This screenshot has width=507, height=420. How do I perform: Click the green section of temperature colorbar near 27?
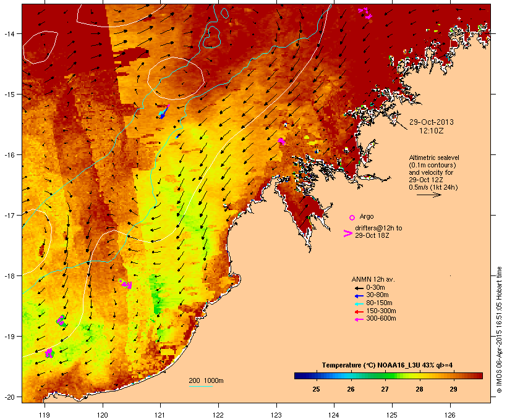385,376
